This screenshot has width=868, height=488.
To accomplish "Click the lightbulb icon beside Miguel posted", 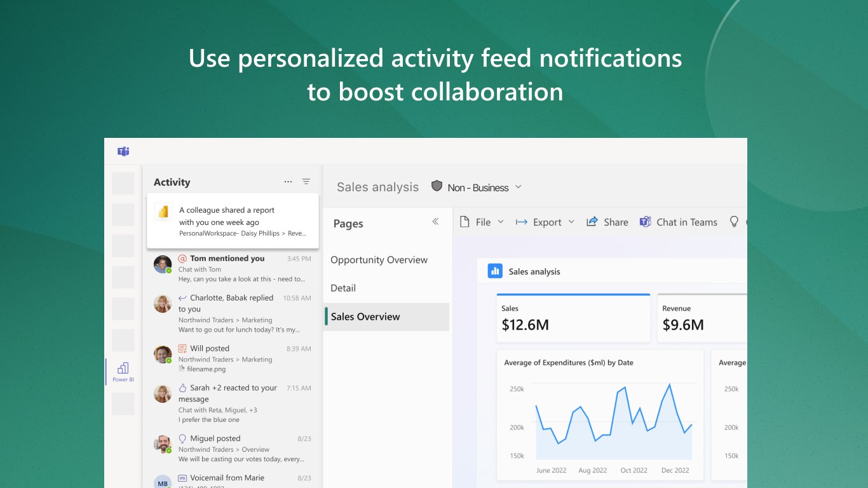I will point(182,438).
